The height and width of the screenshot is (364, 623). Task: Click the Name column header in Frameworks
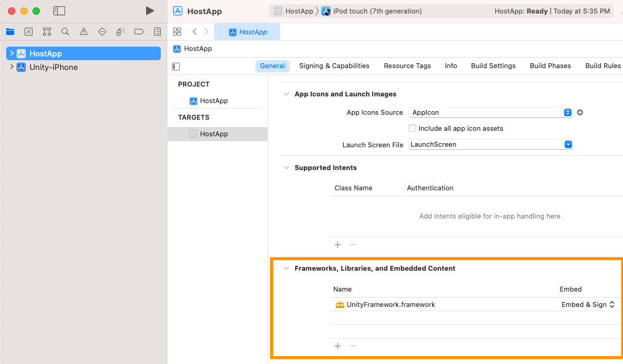[342, 289]
